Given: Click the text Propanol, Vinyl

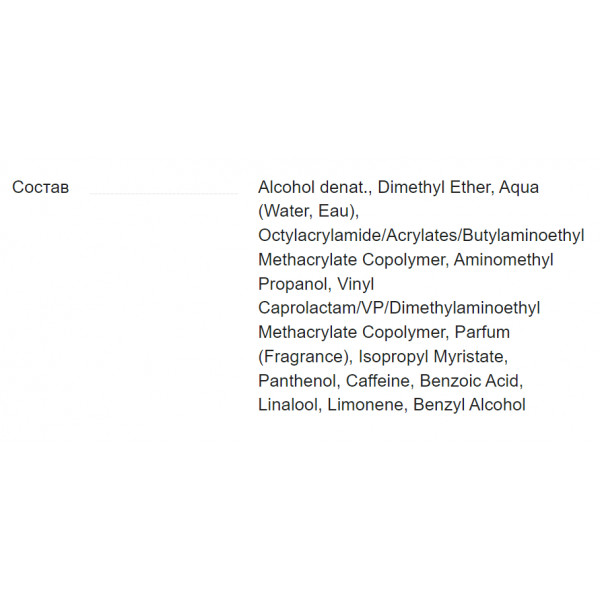Looking at the screenshot, I should pyautogui.click(x=316, y=284).
